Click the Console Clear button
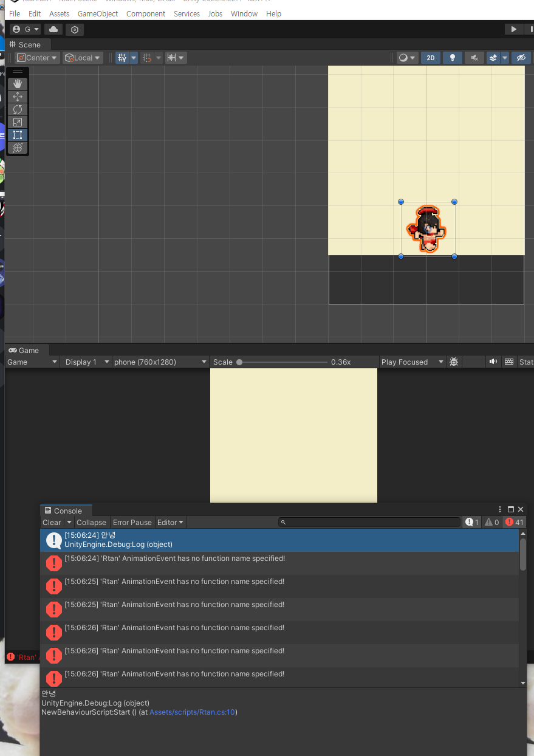 tap(52, 522)
